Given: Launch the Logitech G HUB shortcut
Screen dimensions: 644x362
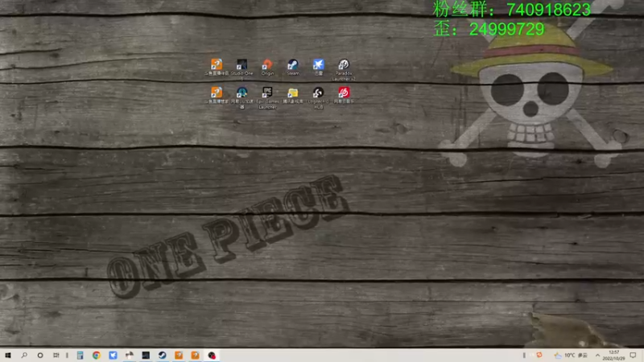Looking at the screenshot, I should coord(318,97).
